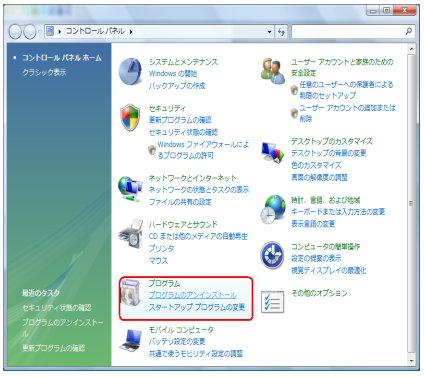Open the System and Maintenance pie chart icon
Screen dimensions: 424x377
[130, 71]
